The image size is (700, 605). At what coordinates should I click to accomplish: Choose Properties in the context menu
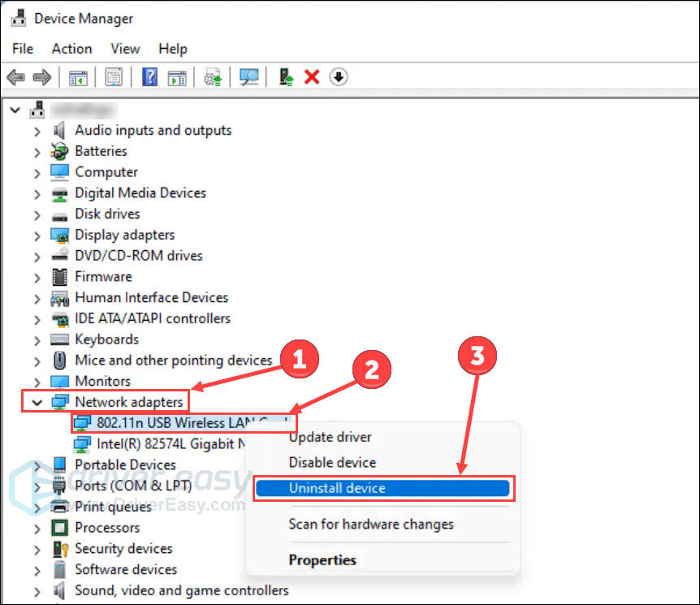[322, 560]
